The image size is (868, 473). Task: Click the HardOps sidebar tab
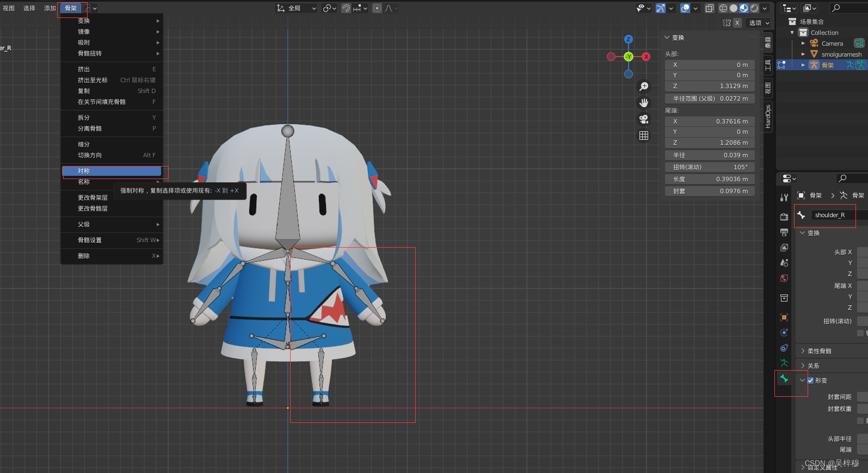pyautogui.click(x=768, y=116)
